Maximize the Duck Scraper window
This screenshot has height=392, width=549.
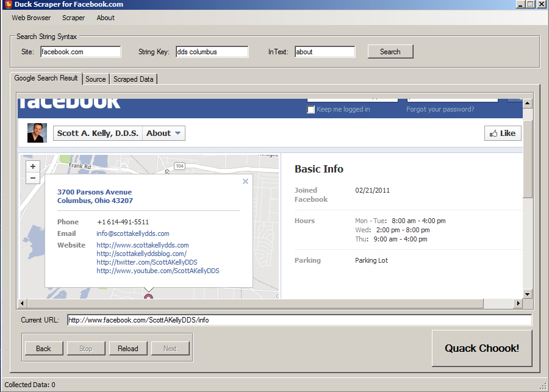click(531, 4)
